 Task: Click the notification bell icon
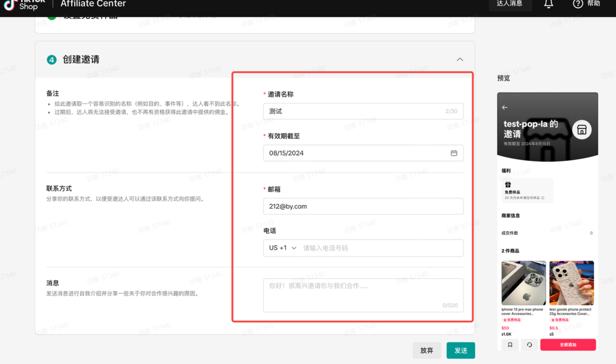tap(548, 4)
